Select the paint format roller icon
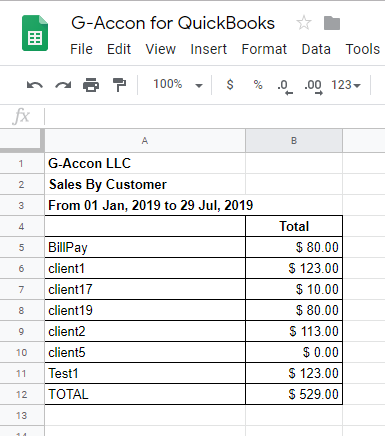 (119, 85)
